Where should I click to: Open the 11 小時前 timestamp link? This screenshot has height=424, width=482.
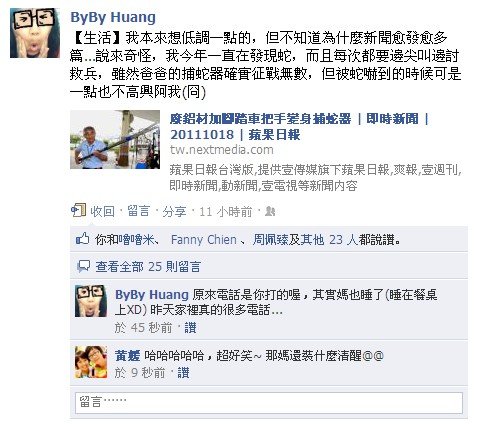point(226,211)
